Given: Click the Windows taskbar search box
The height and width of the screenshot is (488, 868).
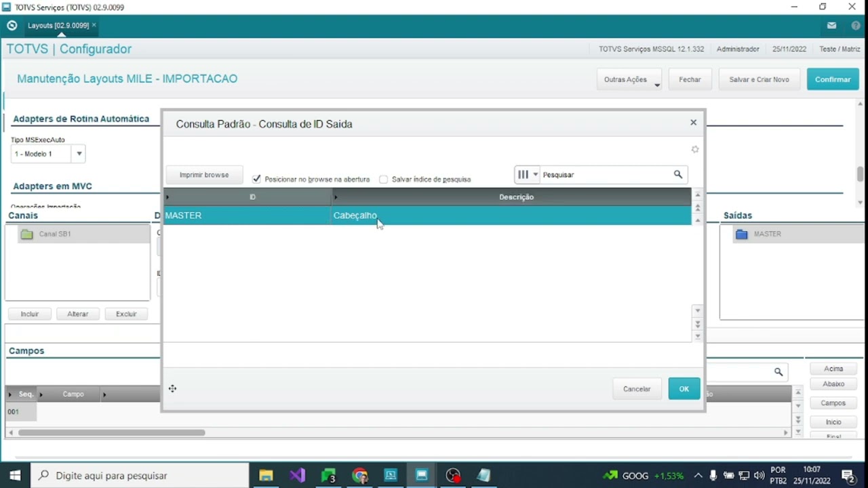Looking at the screenshot, I should [140, 475].
